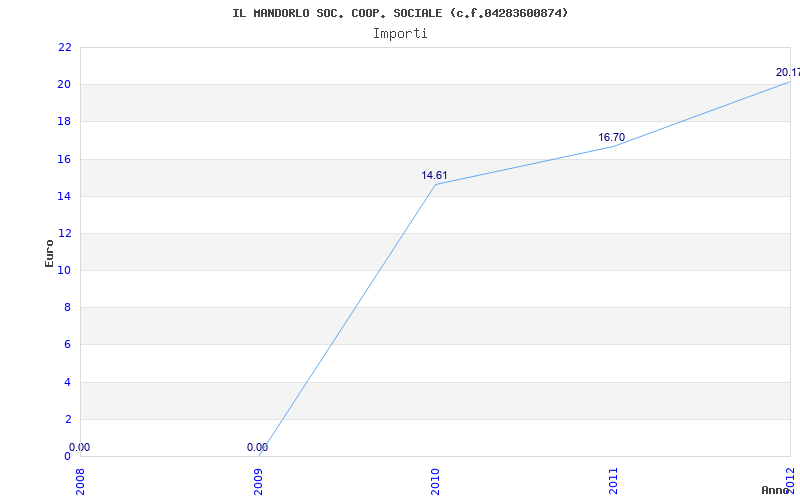Click the 2010 x-axis year label

point(435,481)
